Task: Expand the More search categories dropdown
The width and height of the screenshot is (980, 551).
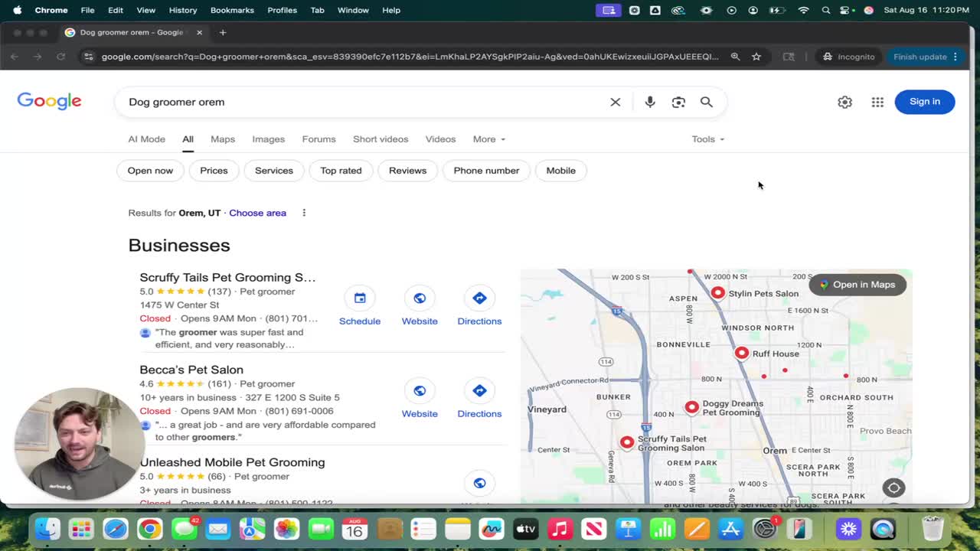Action: click(488, 139)
